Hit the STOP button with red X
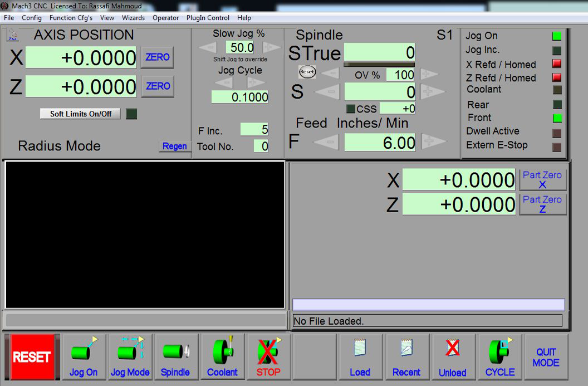 [268, 356]
